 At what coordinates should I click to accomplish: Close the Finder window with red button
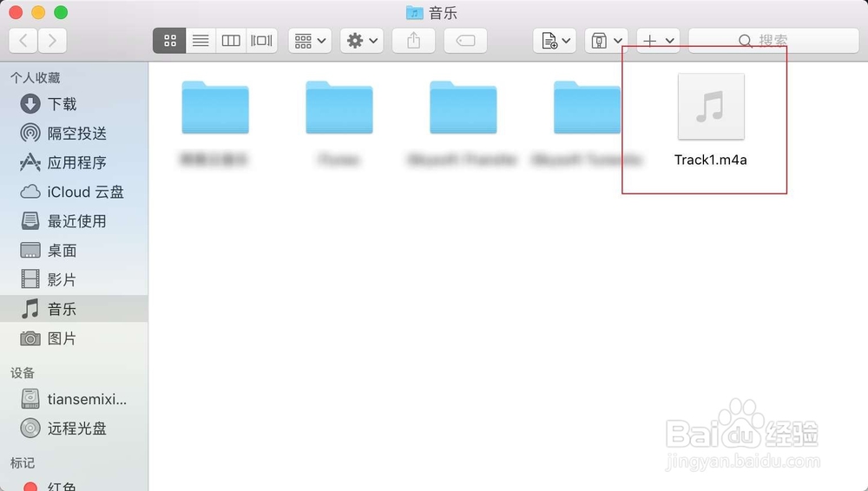point(16,12)
